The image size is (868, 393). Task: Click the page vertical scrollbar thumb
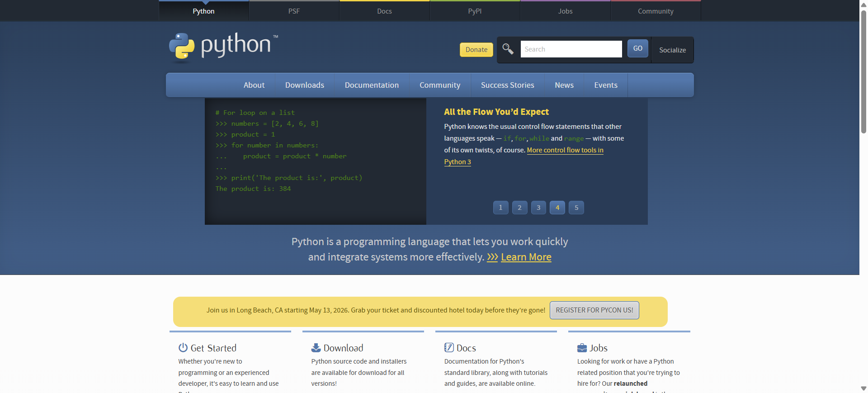tap(863, 71)
